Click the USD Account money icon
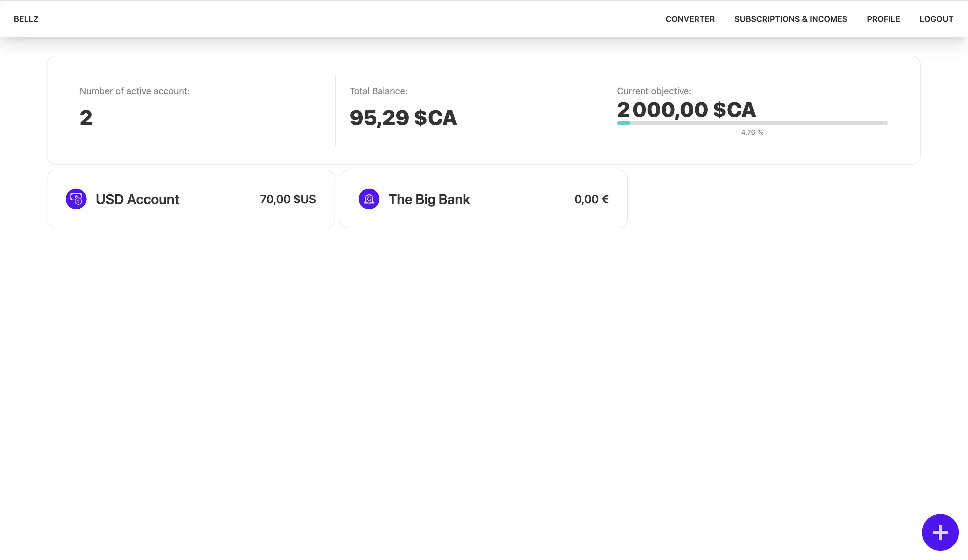 76,199
